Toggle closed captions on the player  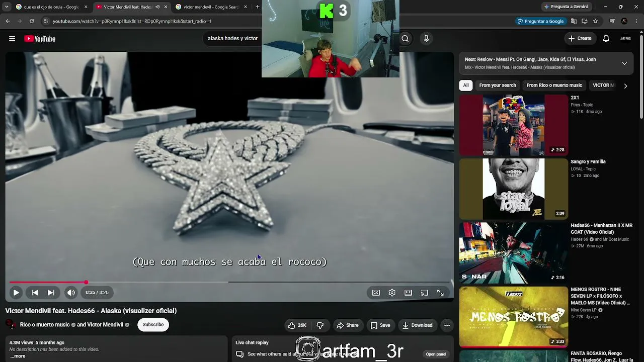(x=376, y=293)
